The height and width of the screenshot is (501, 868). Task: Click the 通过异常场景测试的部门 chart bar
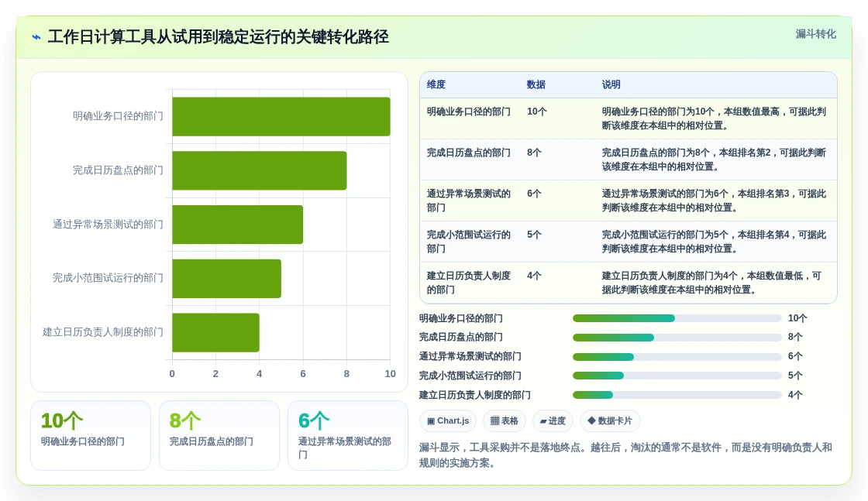coord(237,225)
